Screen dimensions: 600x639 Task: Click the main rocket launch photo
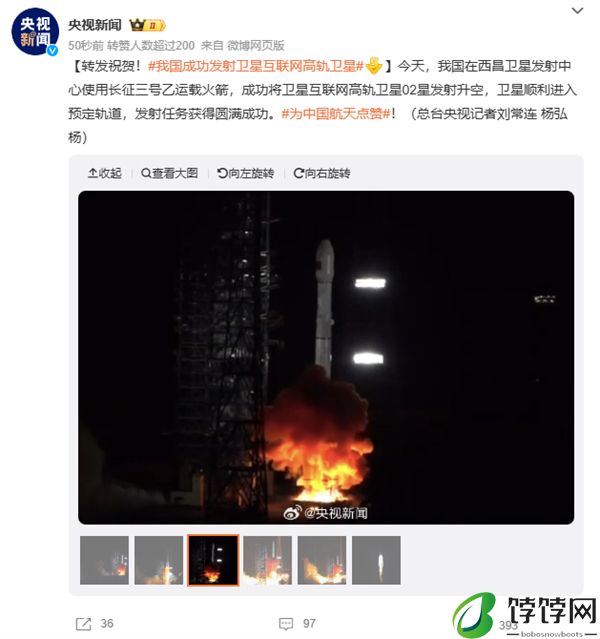click(x=326, y=357)
